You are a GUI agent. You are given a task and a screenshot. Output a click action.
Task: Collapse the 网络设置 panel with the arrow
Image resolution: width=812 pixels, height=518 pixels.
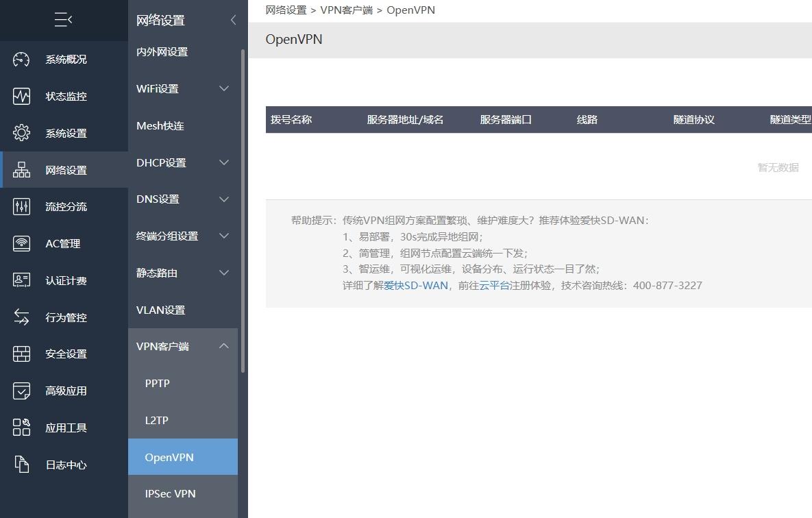[x=233, y=21]
